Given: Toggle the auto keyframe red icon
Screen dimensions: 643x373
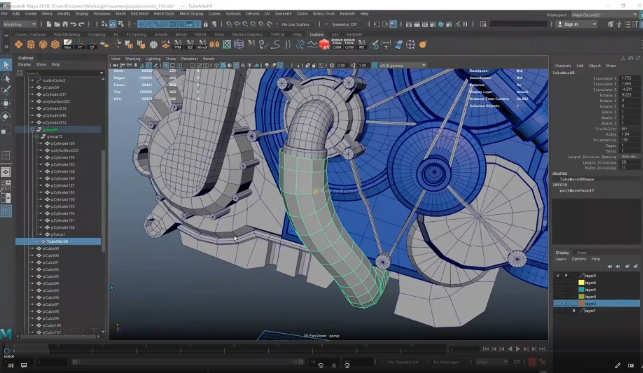Looking at the screenshot, I should 532,362.
